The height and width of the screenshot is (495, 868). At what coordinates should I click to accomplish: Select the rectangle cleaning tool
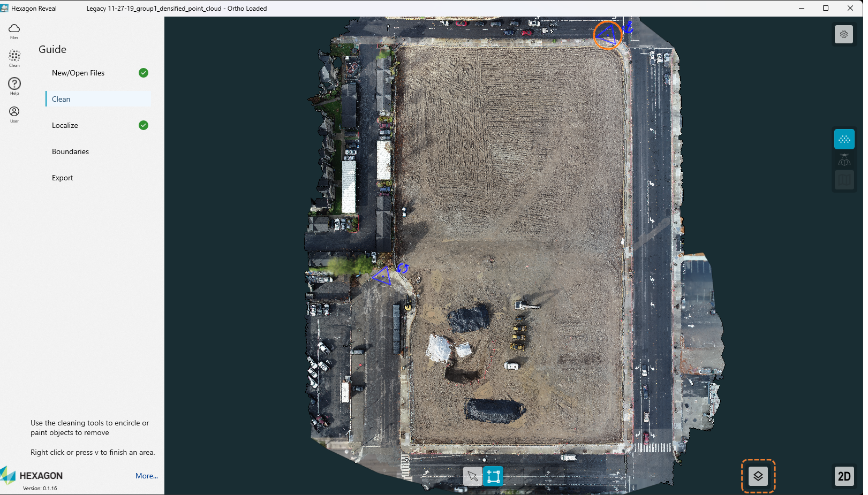(493, 476)
